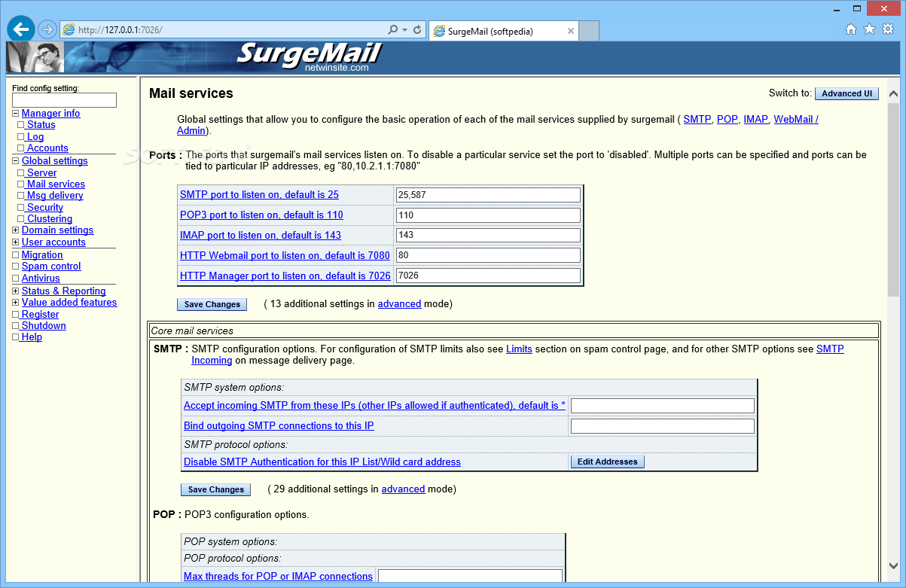Click the search magnifier icon in address bar
Image resolution: width=906 pixels, height=588 pixels.
393,30
